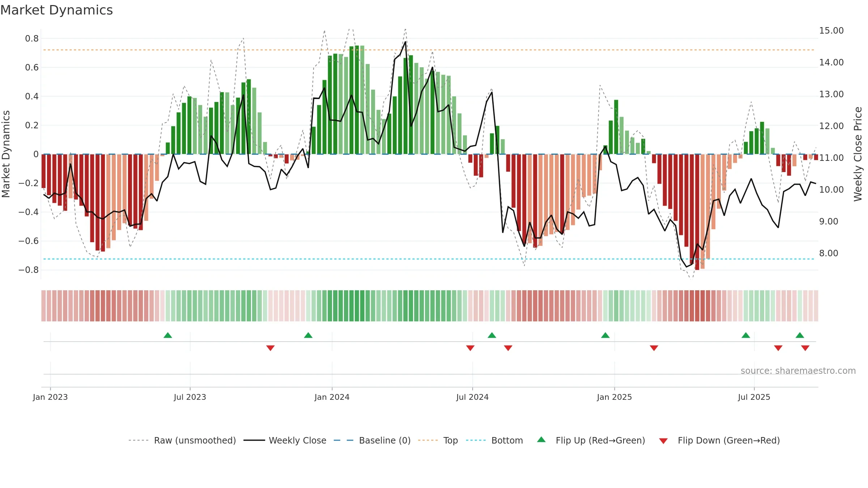Click the 0.8 left axis tick label
Viewport: 868px width, 488px height.
(32, 39)
